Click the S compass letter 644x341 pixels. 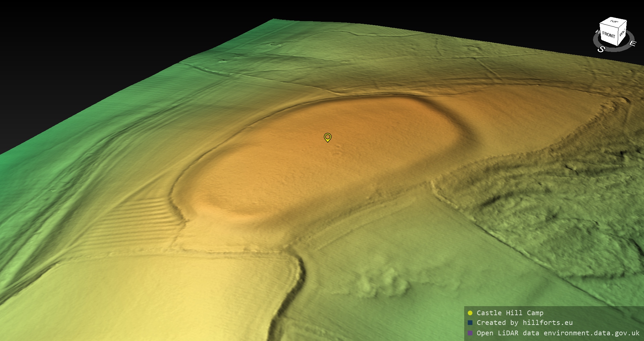[x=601, y=49]
